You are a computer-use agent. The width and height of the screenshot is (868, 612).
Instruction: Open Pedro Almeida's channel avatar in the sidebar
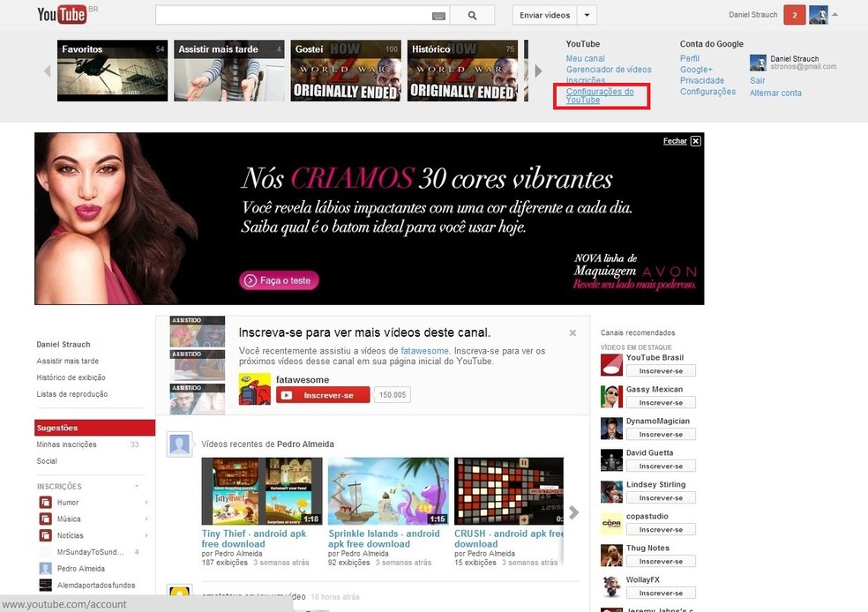coord(45,568)
